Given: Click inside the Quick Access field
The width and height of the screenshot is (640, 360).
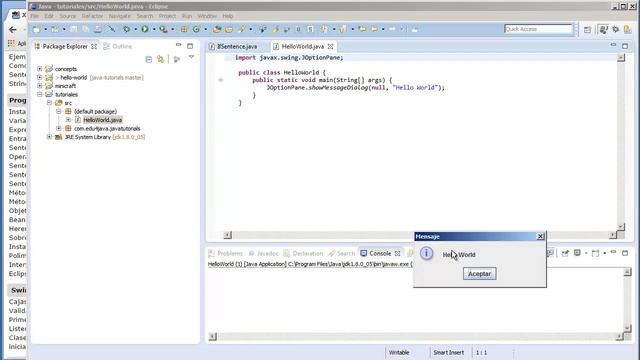Looking at the screenshot, I should (x=538, y=29).
